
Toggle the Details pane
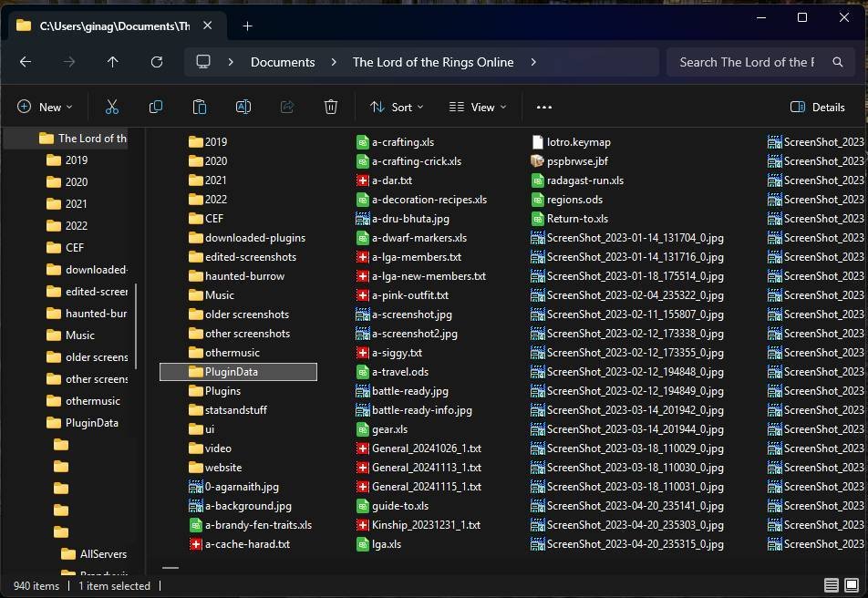[818, 107]
